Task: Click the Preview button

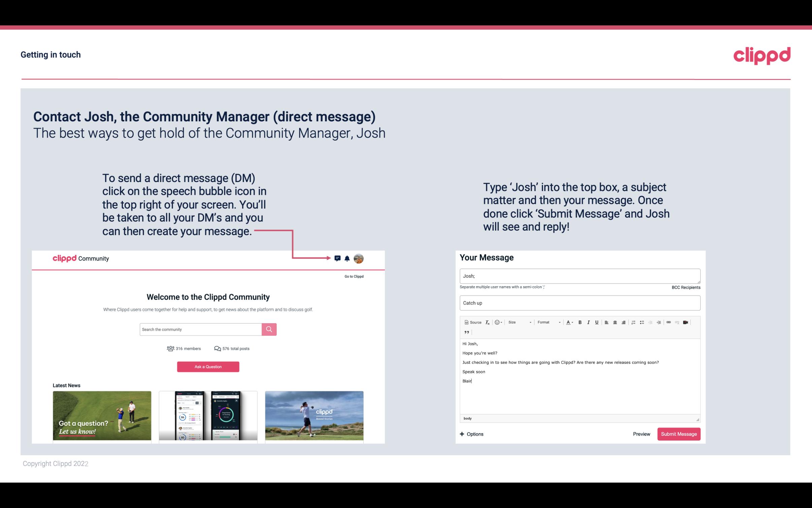Action: click(x=641, y=434)
